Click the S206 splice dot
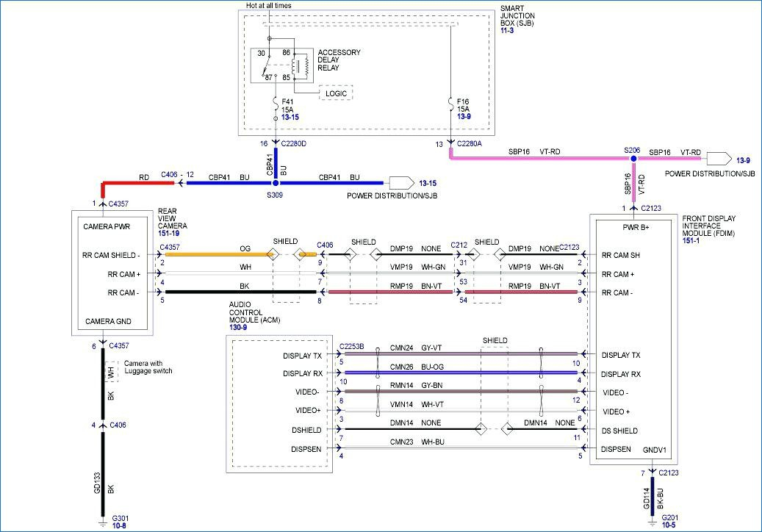This screenshot has height=532, width=762. click(633, 159)
